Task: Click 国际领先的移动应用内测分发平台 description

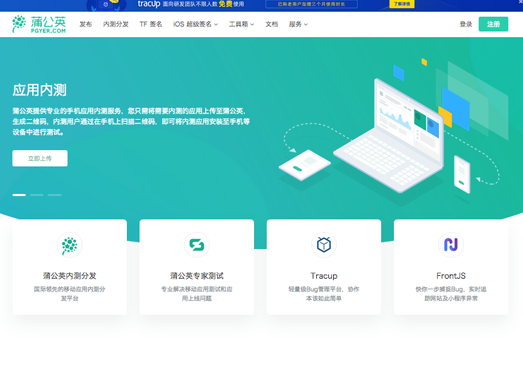Action: click(69, 294)
